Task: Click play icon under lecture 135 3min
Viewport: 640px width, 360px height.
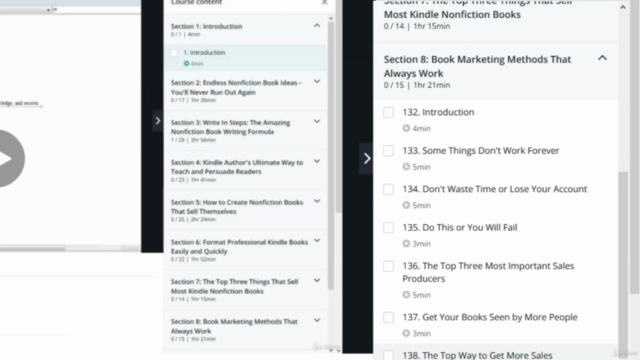Action: tap(406, 243)
